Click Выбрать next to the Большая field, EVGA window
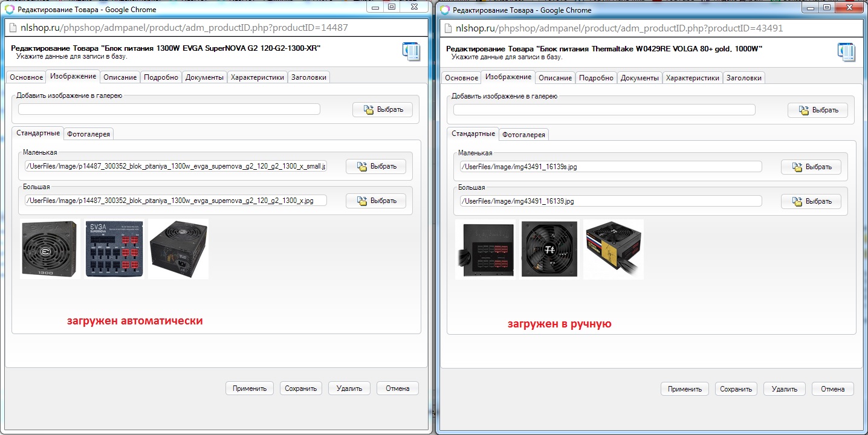 376,201
